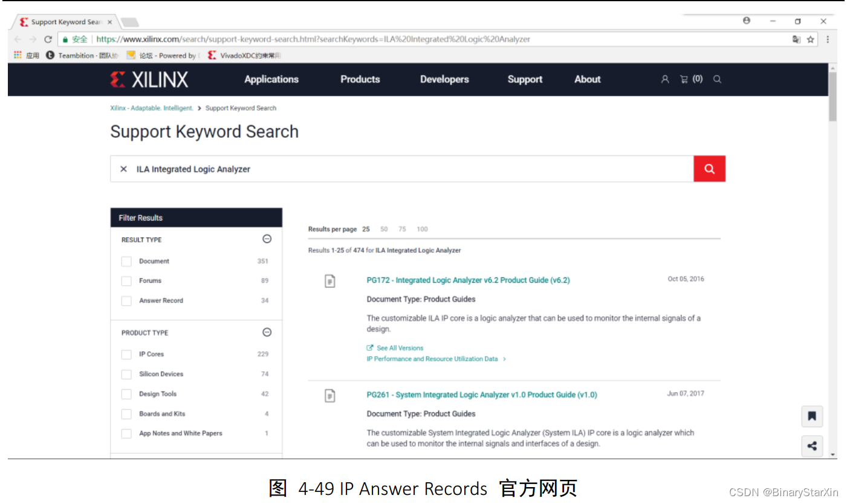Click the Filter Results header
The height and width of the screenshot is (504, 847).
[196, 218]
